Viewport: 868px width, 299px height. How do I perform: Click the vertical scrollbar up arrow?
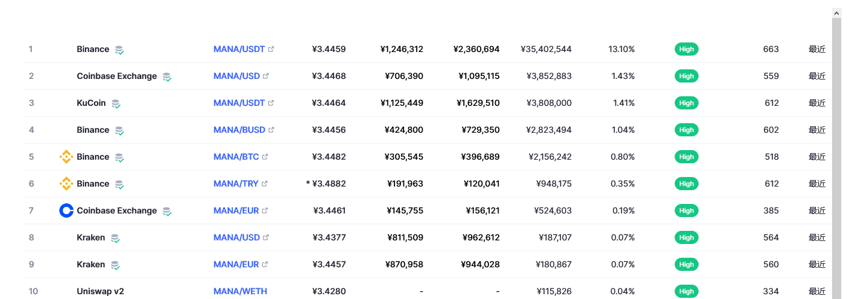click(837, 13)
